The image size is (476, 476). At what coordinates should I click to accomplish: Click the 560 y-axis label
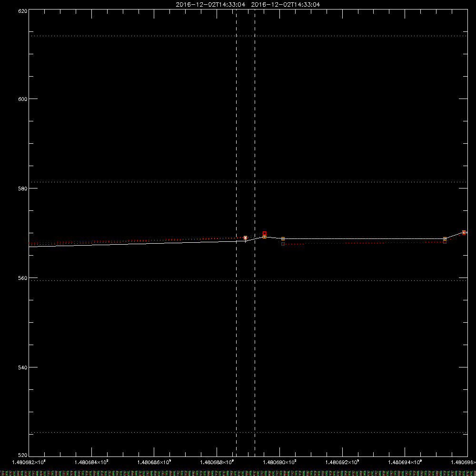[23, 278]
